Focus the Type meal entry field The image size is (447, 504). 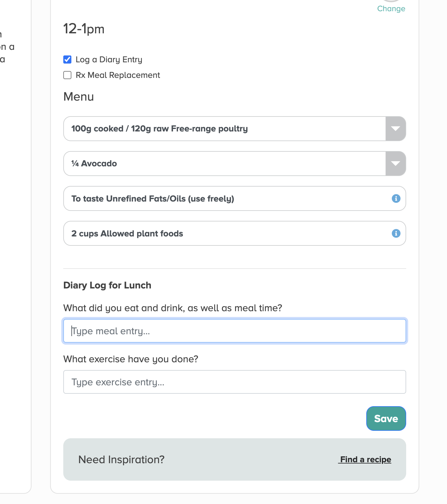tap(234, 331)
